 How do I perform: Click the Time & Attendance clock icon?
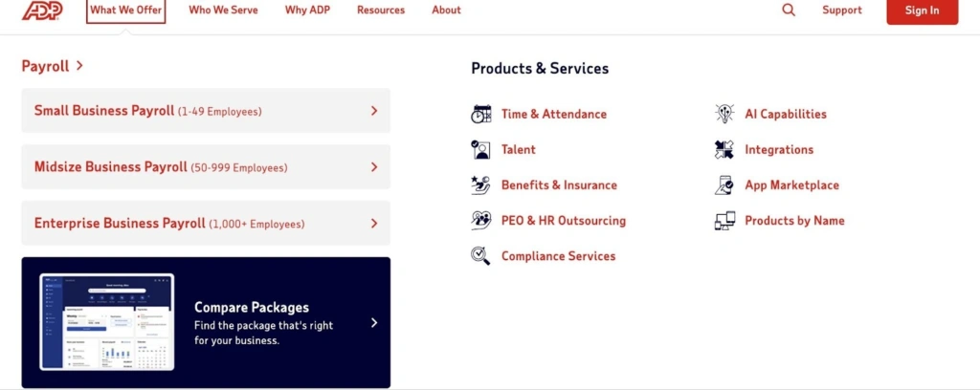480,114
